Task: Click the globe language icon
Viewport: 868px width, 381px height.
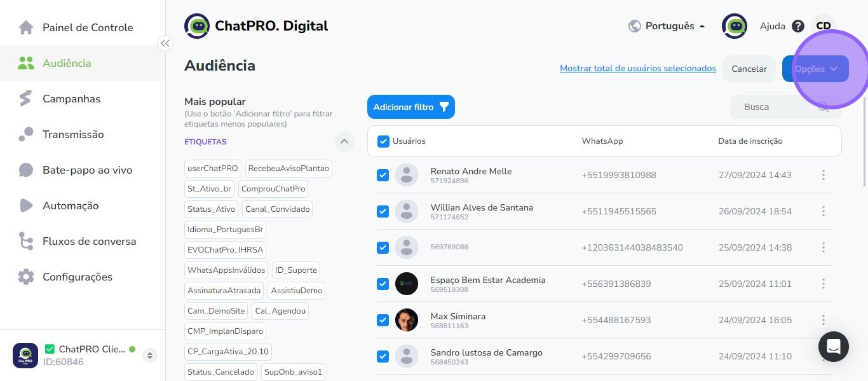Action: [634, 26]
